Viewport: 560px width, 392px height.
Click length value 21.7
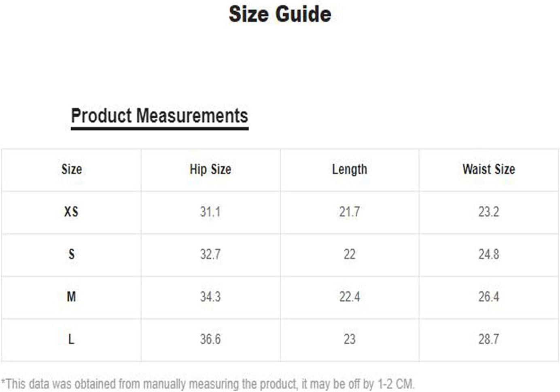pyautogui.click(x=350, y=212)
